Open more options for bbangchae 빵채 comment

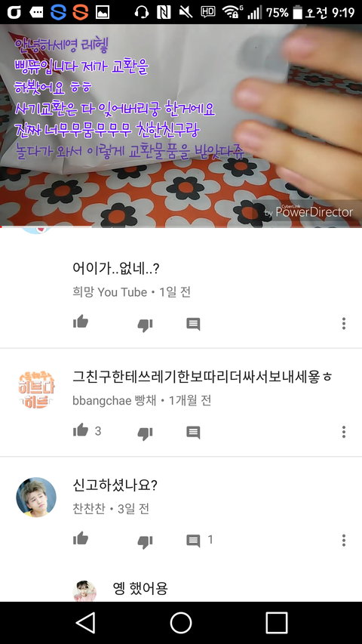344,432
